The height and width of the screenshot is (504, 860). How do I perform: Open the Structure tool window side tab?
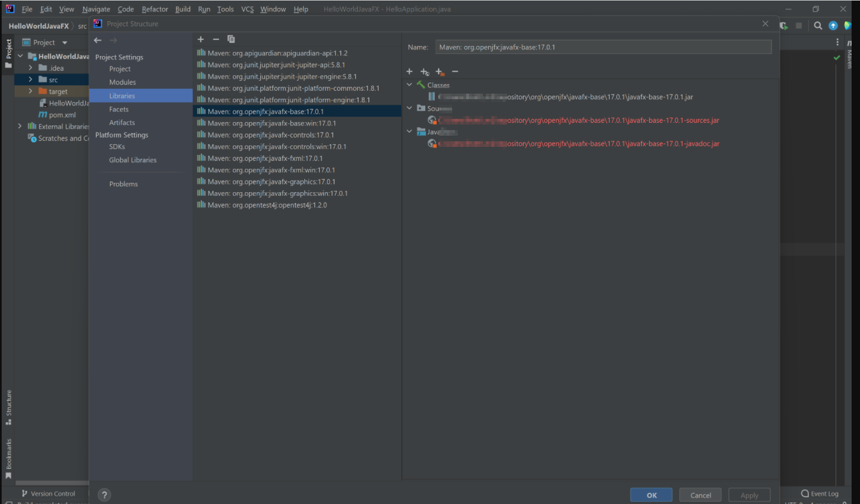tap(8, 407)
